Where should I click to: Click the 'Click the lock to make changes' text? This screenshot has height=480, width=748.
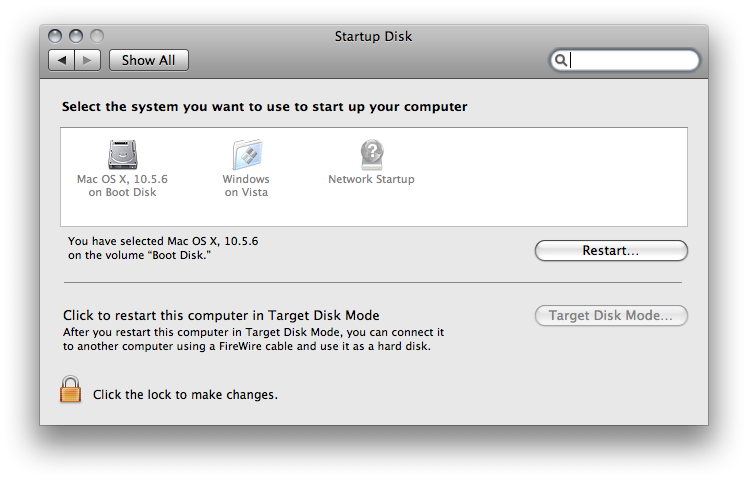185,395
